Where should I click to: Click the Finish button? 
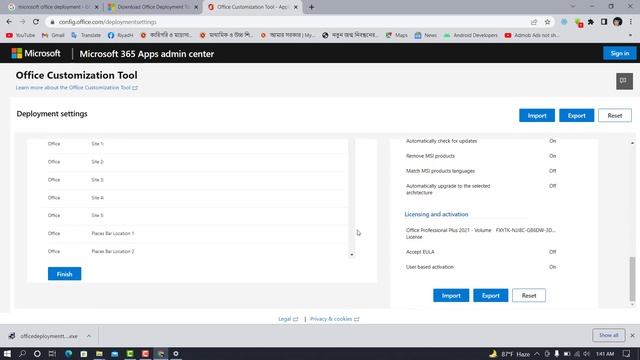64,274
